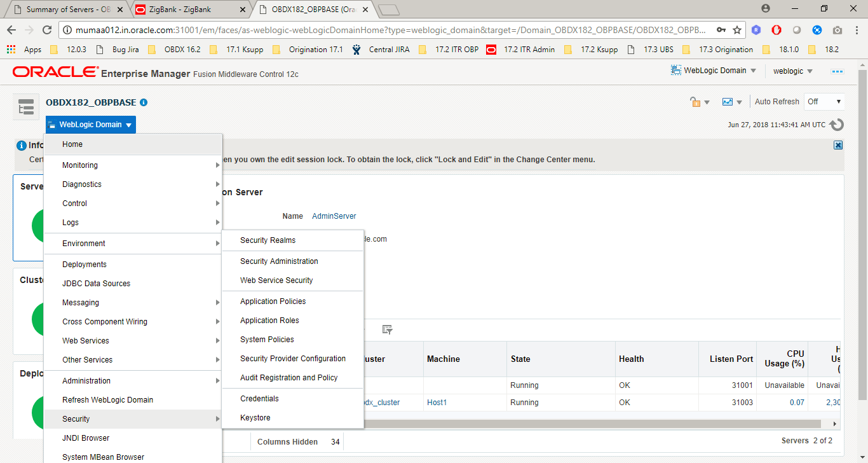Click the browser address bar URL

pos(390,30)
